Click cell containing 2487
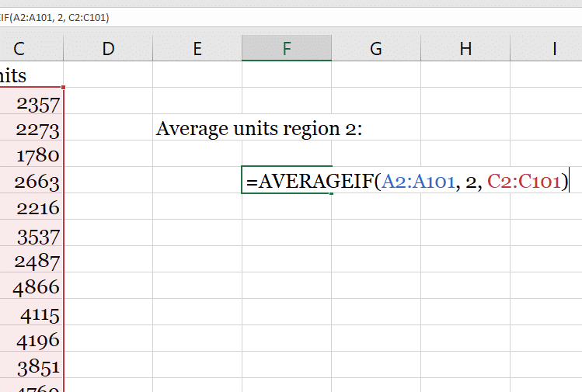582x392 pixels. (31, 258)
